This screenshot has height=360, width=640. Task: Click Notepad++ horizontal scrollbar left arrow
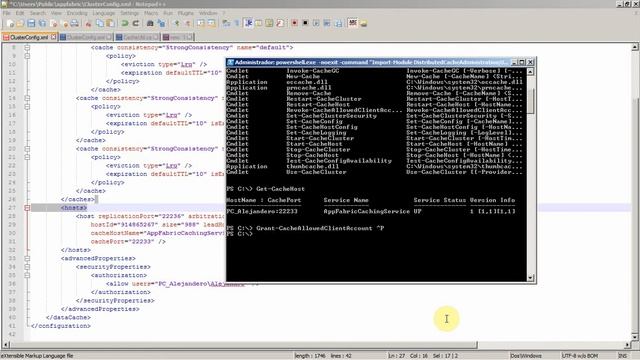tap(6, 345)
